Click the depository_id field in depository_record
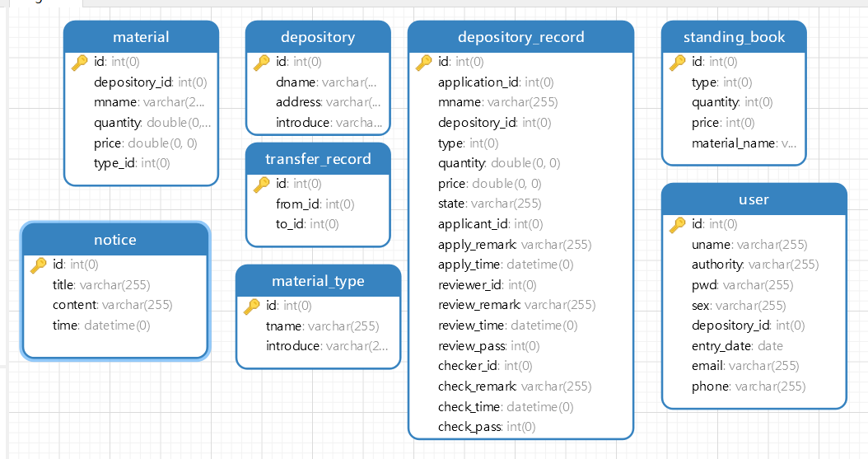This screenshot has height=459, width=868. click(x=495, y=123)
